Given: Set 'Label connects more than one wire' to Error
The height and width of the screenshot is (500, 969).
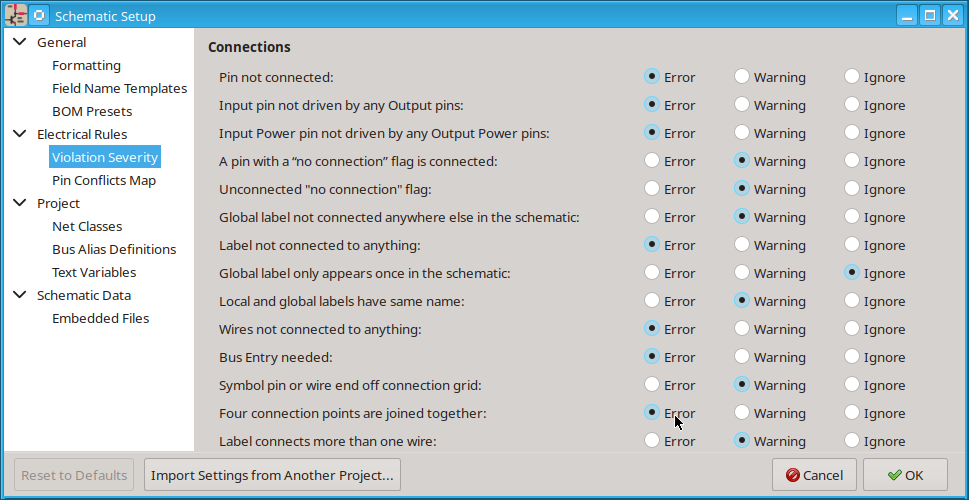Looking at the screenshot, I should click(652, 441).
